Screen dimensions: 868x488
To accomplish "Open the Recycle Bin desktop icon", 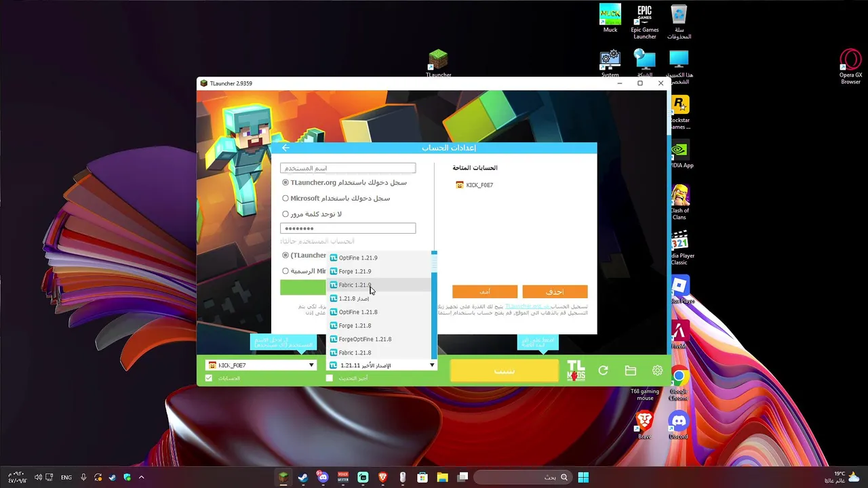I will pos(679,22).
